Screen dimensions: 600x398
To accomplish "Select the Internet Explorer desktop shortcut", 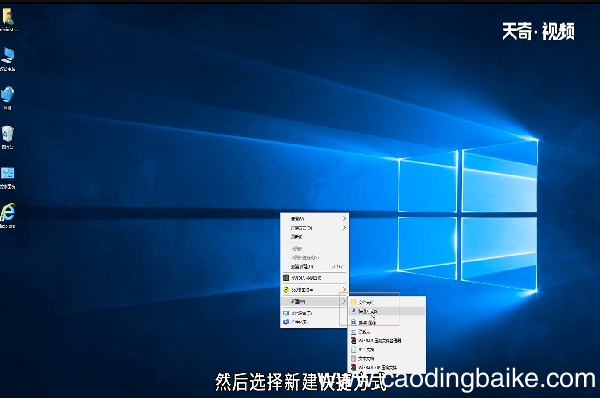I will click(x=8, y=216).
